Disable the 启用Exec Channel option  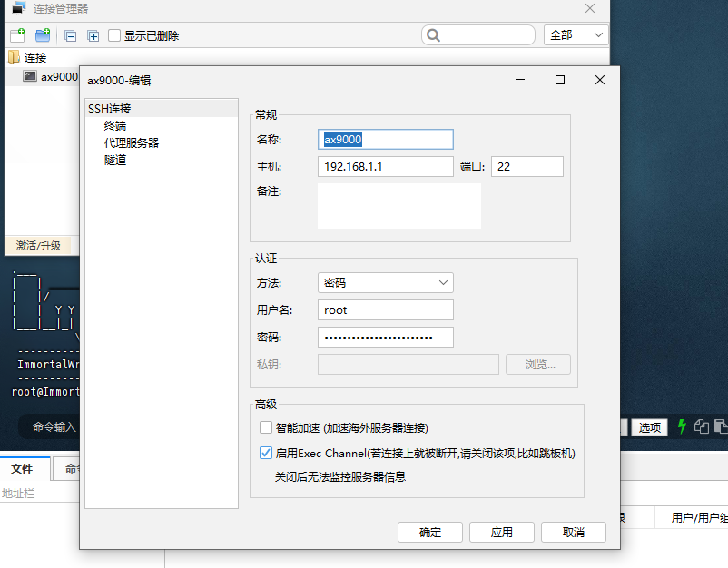click(x=266, y=453)
